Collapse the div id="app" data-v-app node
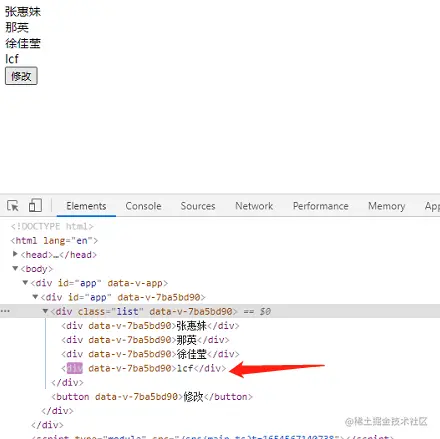This screenshot has height=439, width=440. pos(25,283)
